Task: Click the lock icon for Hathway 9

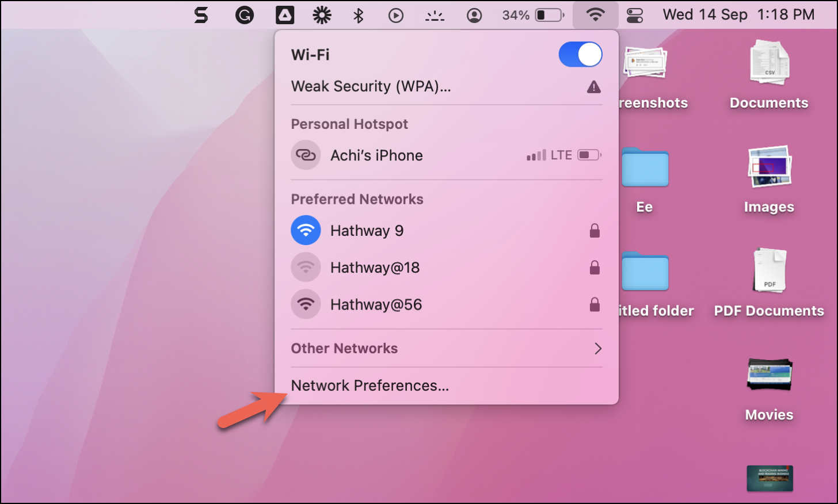Action: (x=595, y=231)
